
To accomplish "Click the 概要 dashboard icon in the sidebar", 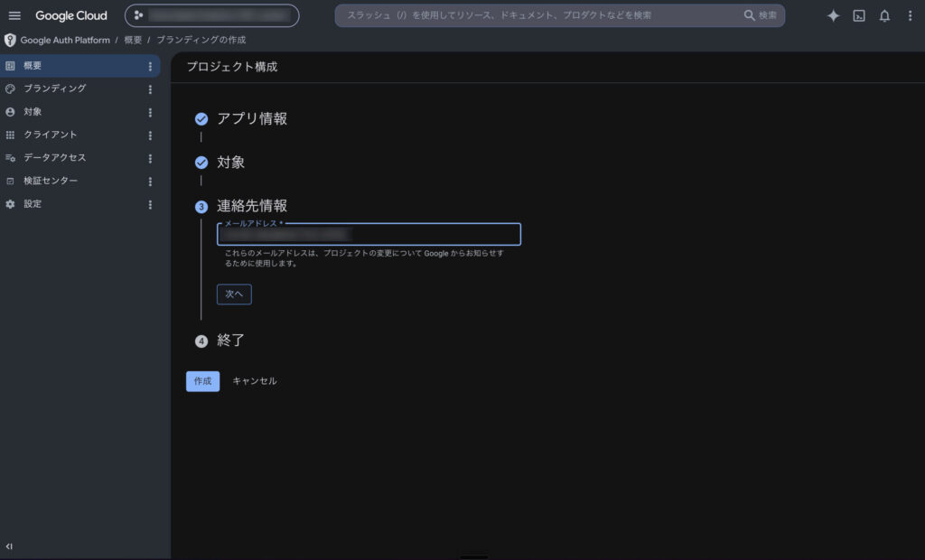I will [10, 66].
